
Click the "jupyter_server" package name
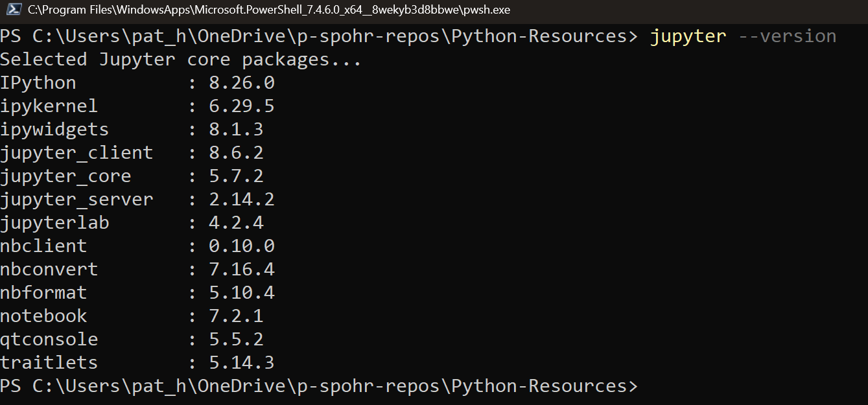[x=76, y=200]
